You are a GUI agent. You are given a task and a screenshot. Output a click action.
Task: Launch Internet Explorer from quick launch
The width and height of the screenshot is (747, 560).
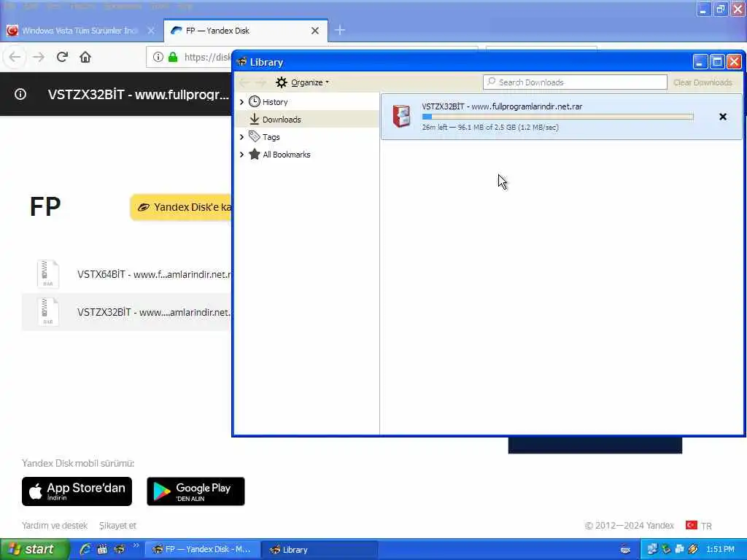pos(85,549)
